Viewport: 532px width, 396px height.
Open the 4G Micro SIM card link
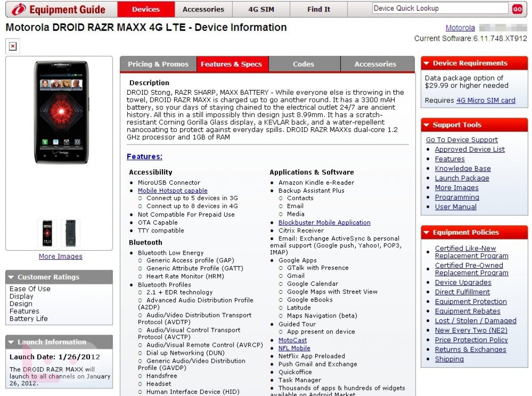click(485, 101)
